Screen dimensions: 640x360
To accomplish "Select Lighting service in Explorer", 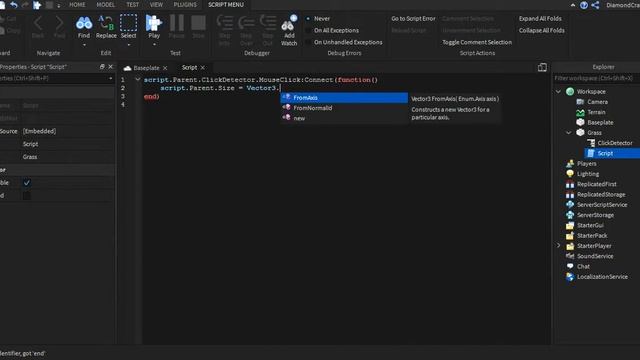I will pyautogui.click(x=588, y=174).
